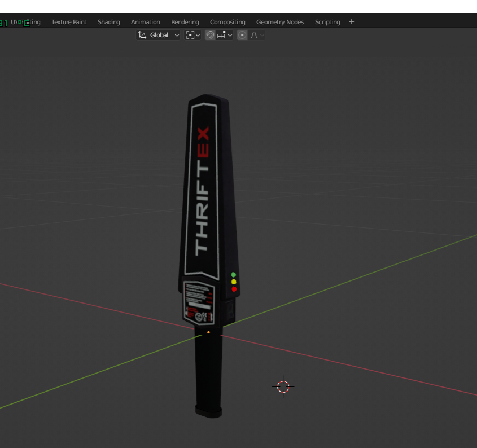Open the Transform Pivot Point dropdown
This screenshot has width=477, height=448.
tap(193, 35)
